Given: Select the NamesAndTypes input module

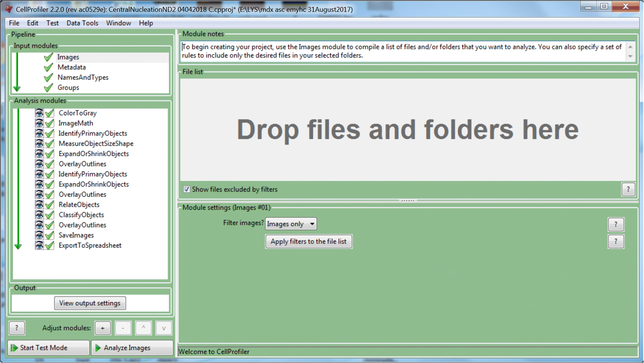Looking at the screenshot, I should [x=83, y=78].
